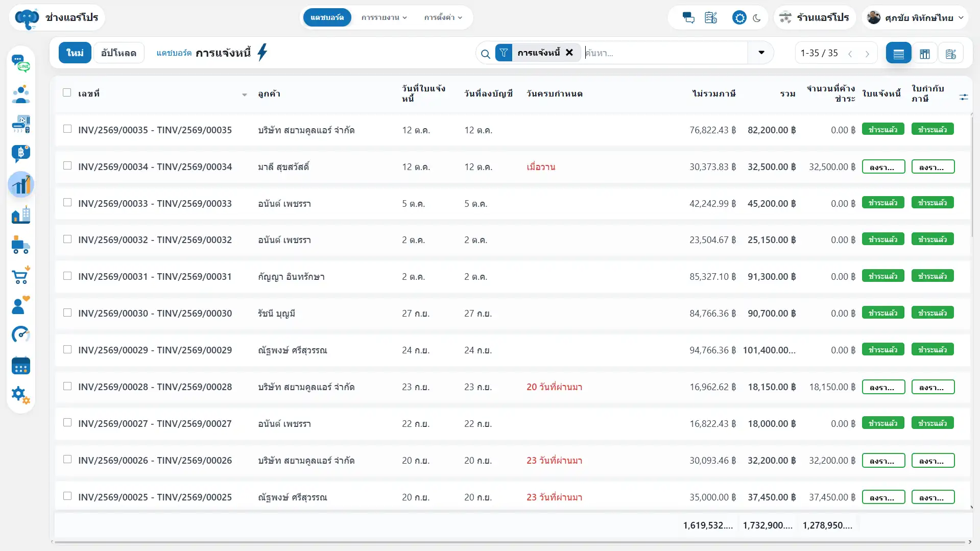
Task: Open the shopping cart purchase icon
Action: coord(21,275)
